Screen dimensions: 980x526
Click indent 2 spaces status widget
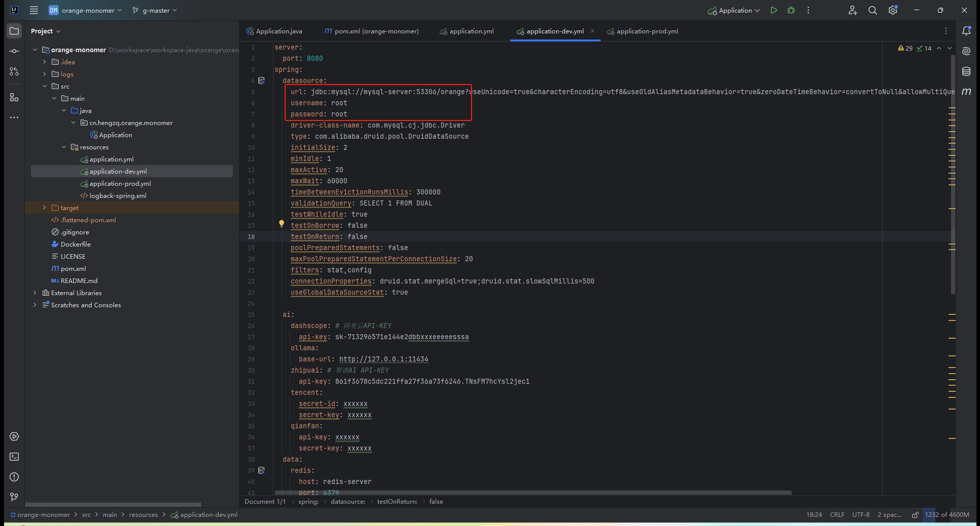(x=889, y=515)
